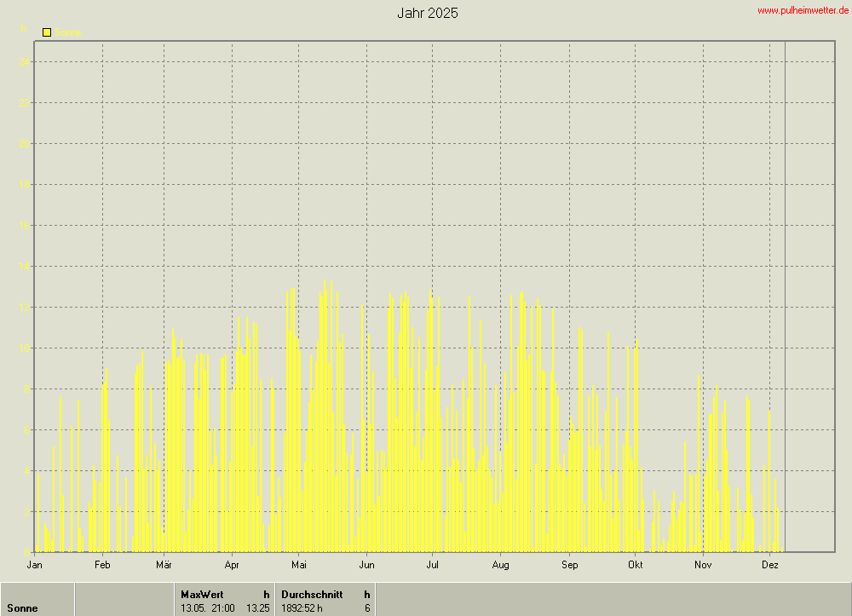Click the Okt month axis label

coord(635,564)
